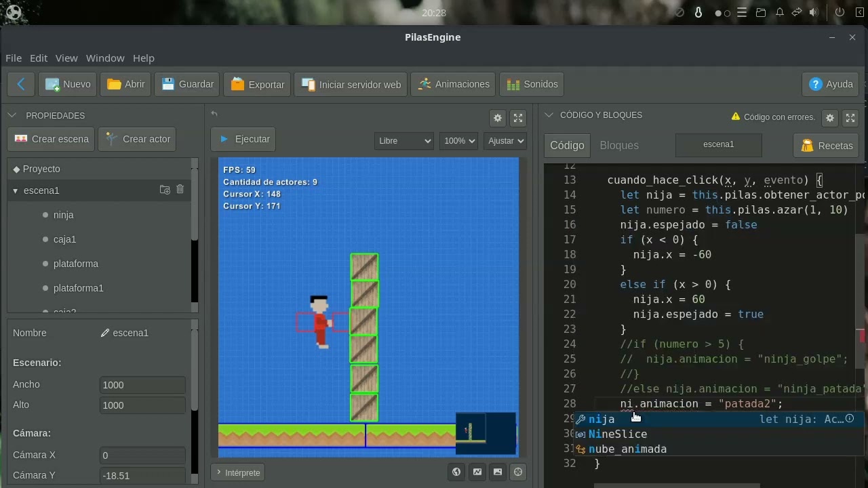
Task: Open the Window menu
Action: tap(105, 58)
